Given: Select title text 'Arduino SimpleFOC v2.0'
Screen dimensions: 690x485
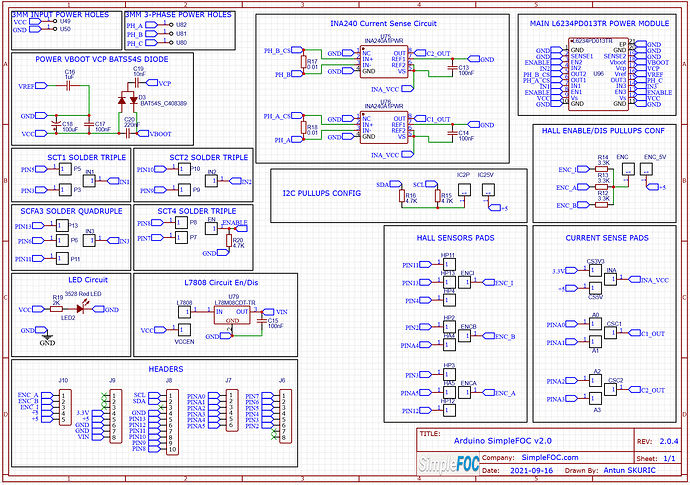Looking at the screenshot, I should 503,441.
